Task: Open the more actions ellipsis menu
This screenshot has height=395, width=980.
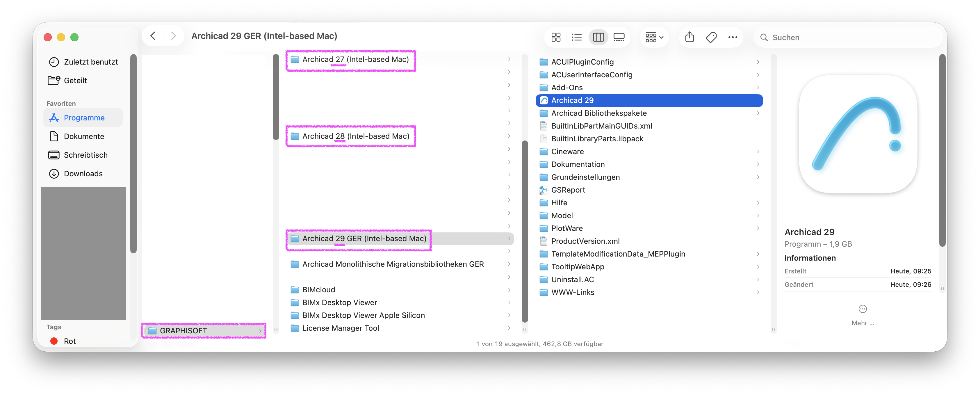Action: [732, 37]
